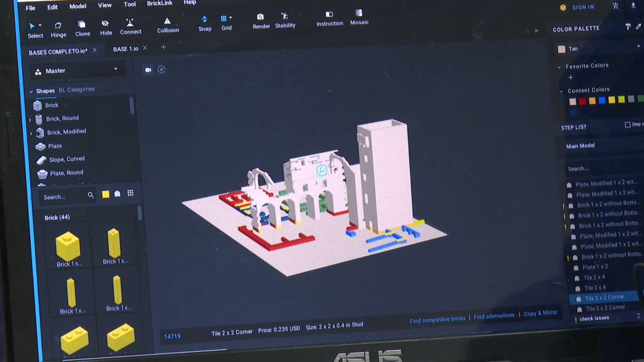Open the Model menu

point(78,6)
